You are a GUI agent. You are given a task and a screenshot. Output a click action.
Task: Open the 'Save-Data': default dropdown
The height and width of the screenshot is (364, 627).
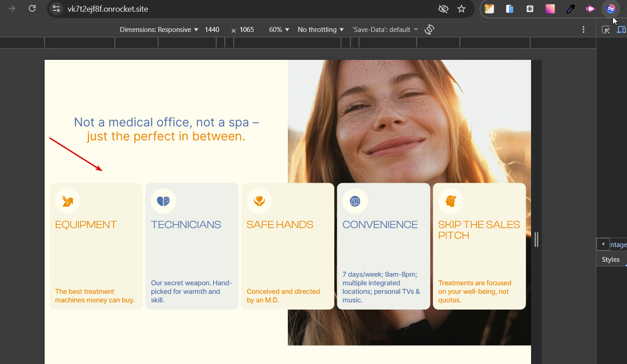pos(385,30)
